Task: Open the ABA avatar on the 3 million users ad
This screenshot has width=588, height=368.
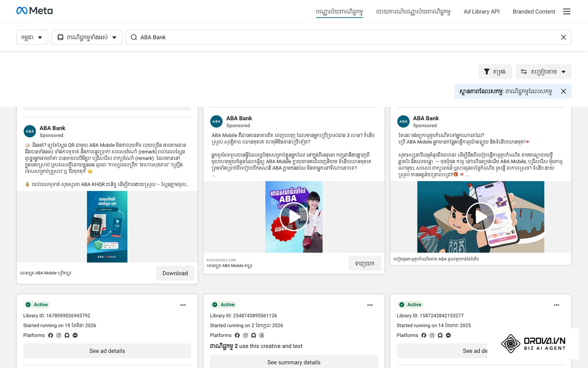Action: [216, 121]
